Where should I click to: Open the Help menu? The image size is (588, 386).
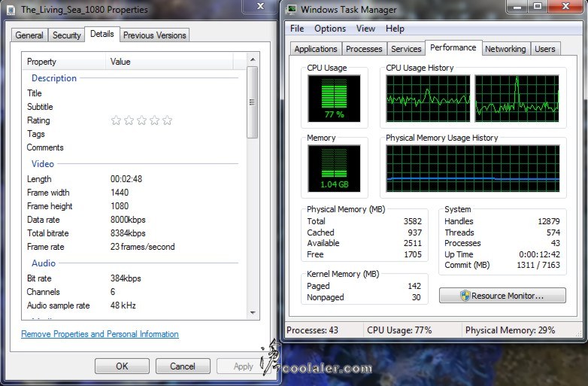click(395, 29)
